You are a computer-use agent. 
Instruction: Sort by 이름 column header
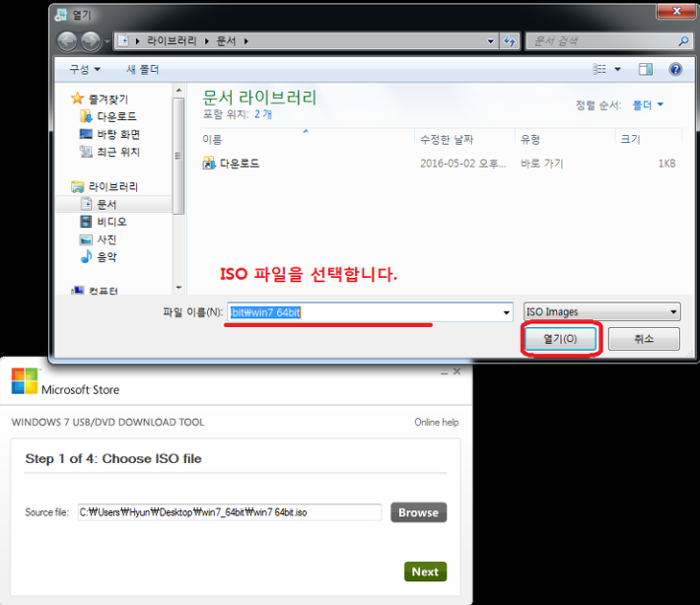[308, 140]
